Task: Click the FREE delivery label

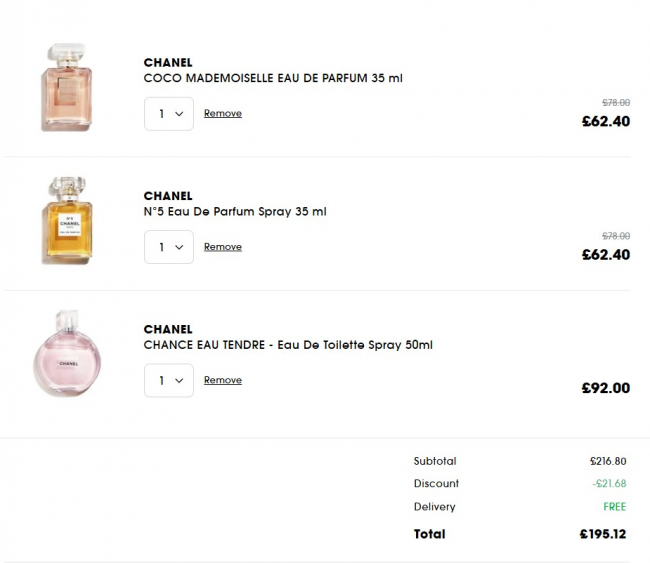Action: [614, 507]
